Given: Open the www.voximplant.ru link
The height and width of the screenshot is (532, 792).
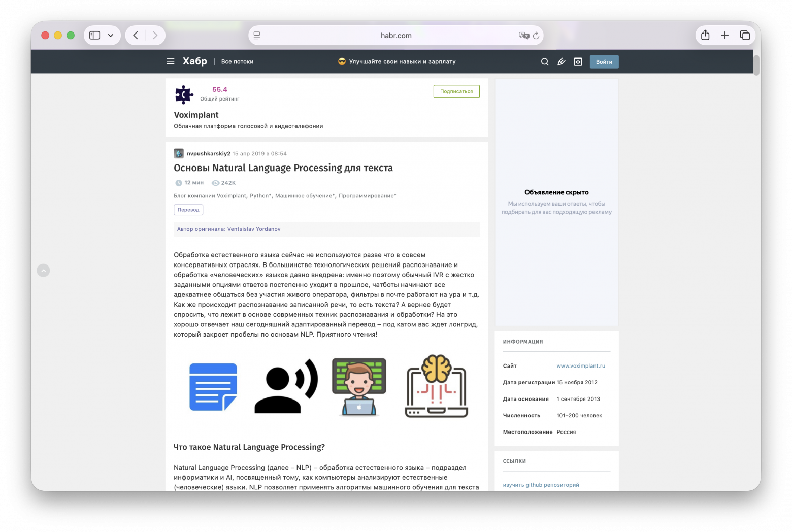Looking at the screenshot, I should pos(581,365).
